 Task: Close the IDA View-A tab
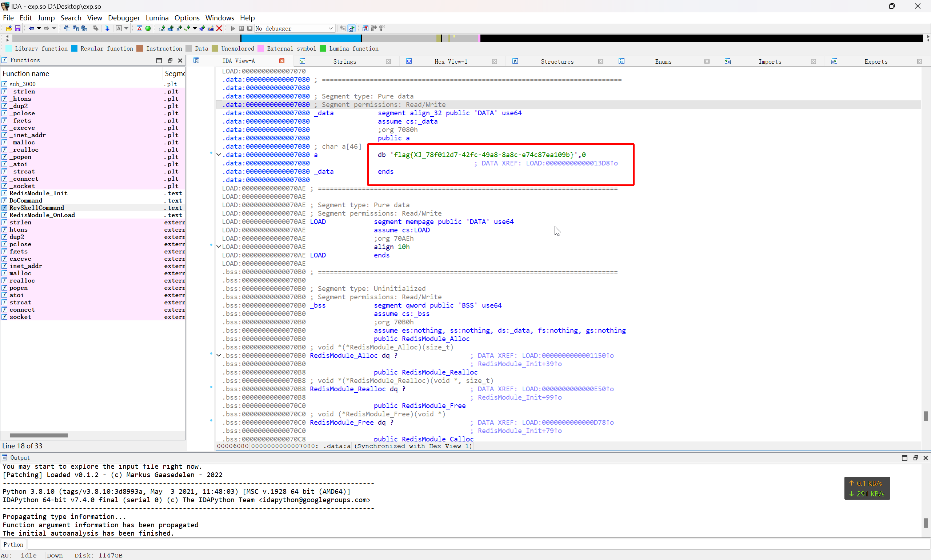pos(281,61)
